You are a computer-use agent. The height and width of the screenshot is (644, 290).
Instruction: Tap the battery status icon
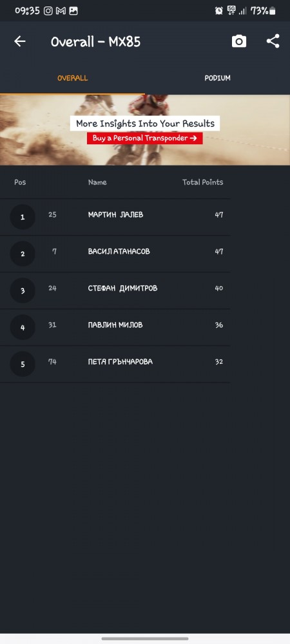[273, 11]
